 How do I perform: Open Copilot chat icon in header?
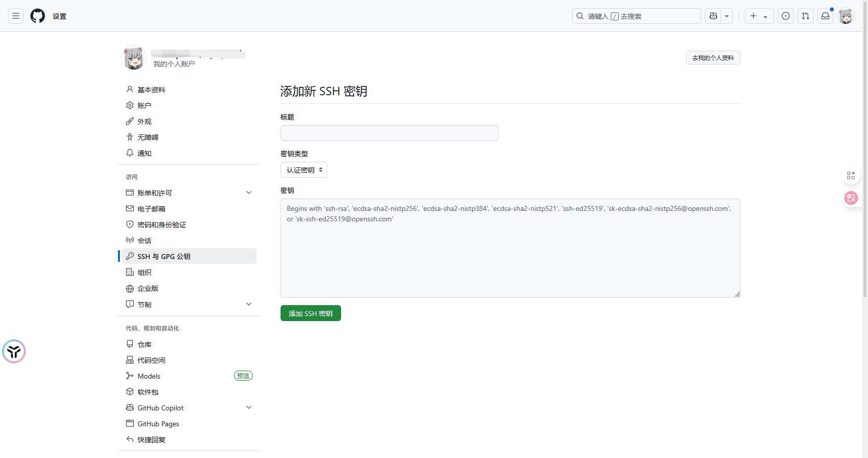[713, 16]
